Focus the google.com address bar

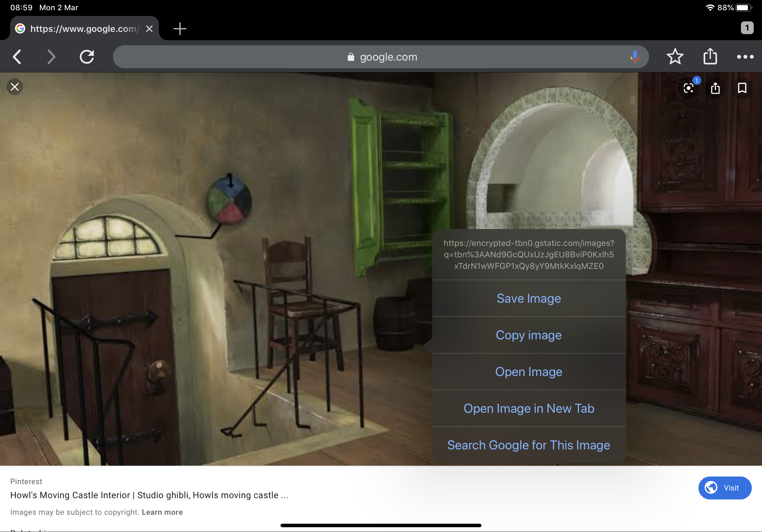[381, 57]
